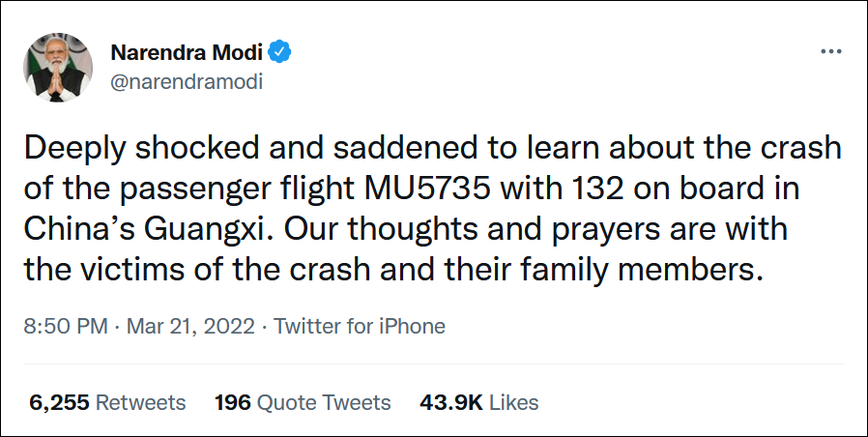The image size is (868, 437).
Task: Open the three-dot more options menu
Action: (830, 51)
